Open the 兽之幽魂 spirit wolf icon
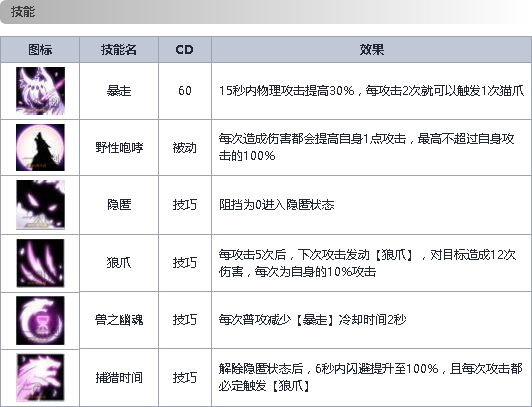This screenshot has width=532, height=407. pyautogui.click(x=40, y=320)
